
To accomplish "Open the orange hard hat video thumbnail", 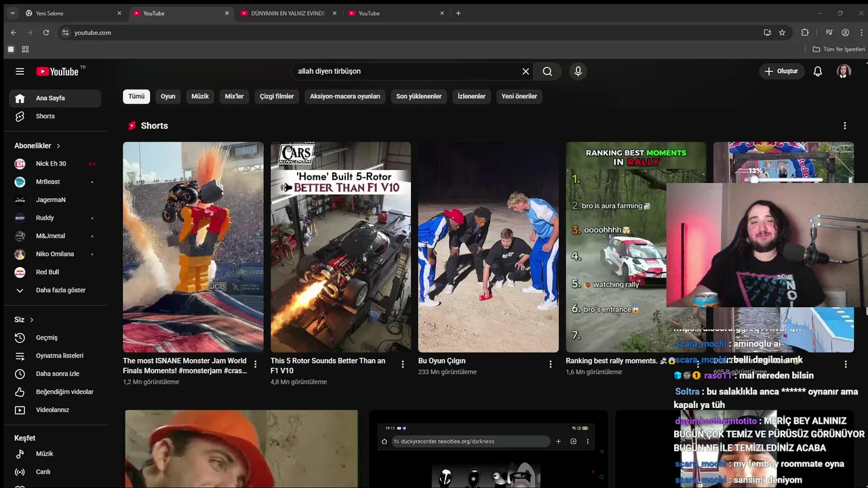I will (x=241, y=449).
